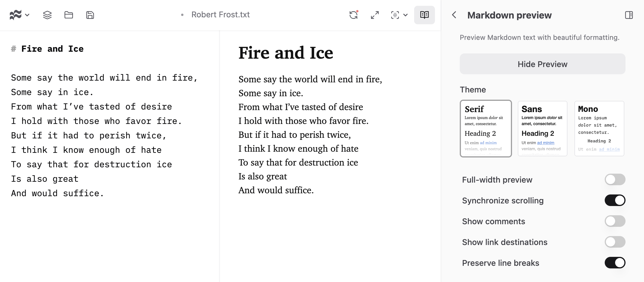This screenshot has height=282, width=644.
Task: Collapse the Markdown preview panel with back arrow
Action: pyautogui.click(x=454, y=15)
